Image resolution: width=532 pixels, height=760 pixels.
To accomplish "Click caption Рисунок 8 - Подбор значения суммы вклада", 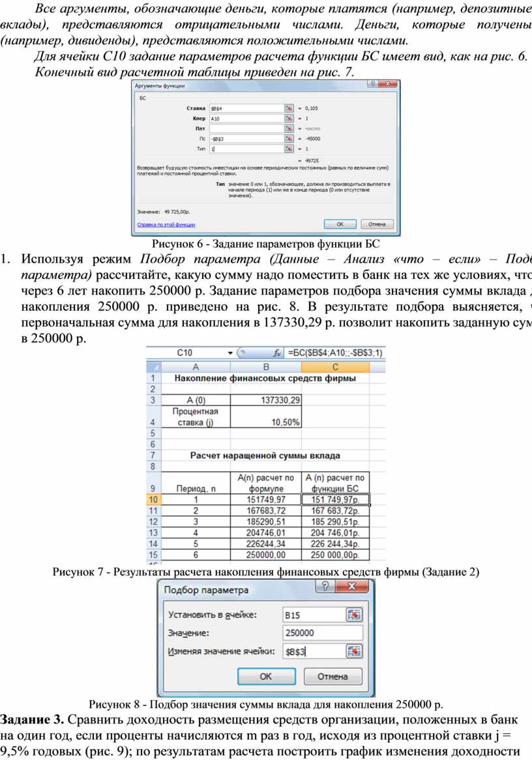I will (x=266, y=704).
